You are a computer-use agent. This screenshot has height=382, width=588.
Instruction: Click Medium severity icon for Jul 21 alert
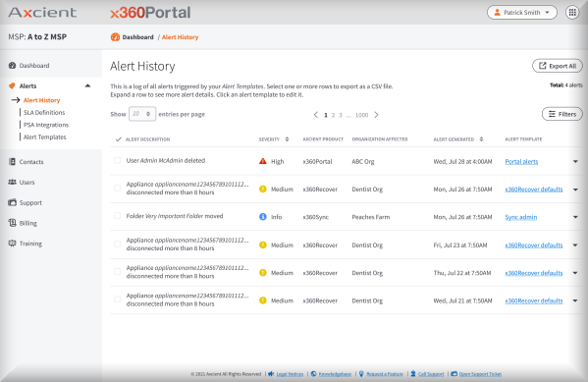click(x=263, y=300)
